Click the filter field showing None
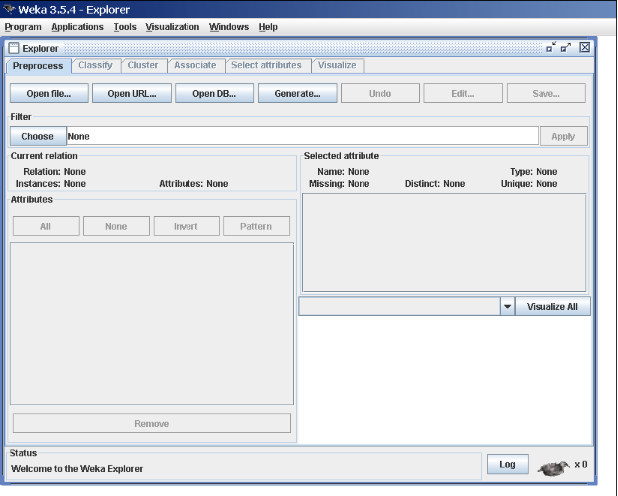 302,136
